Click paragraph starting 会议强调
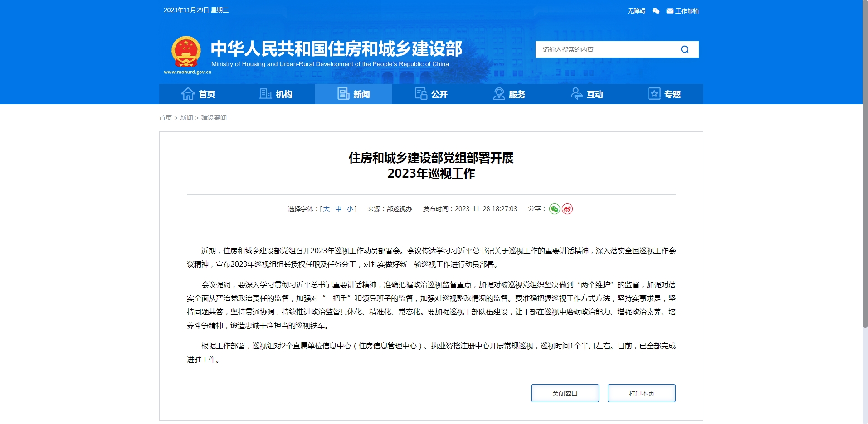 [x=431, y=305]
